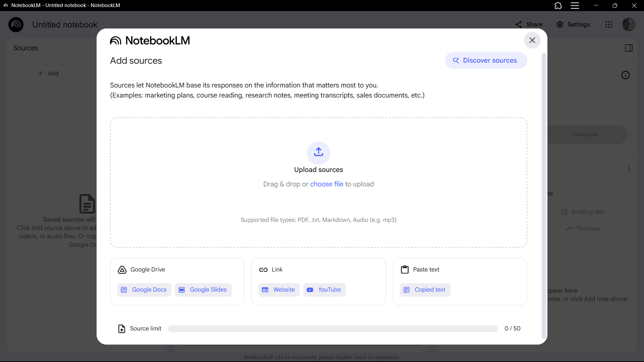Open the Share option
Screen dimensions: 644x362
(x=529, y=24)
